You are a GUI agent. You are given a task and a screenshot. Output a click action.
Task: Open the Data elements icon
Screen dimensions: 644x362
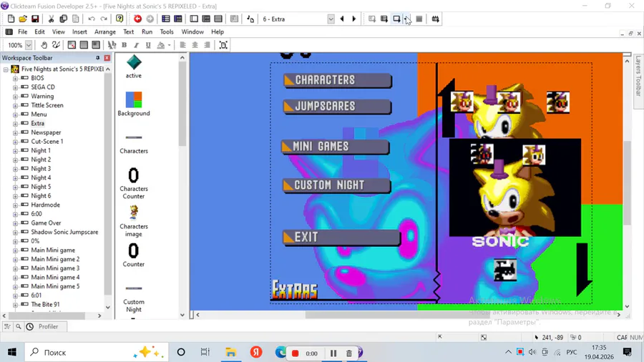pyautogui.click(x=234, y=19)
